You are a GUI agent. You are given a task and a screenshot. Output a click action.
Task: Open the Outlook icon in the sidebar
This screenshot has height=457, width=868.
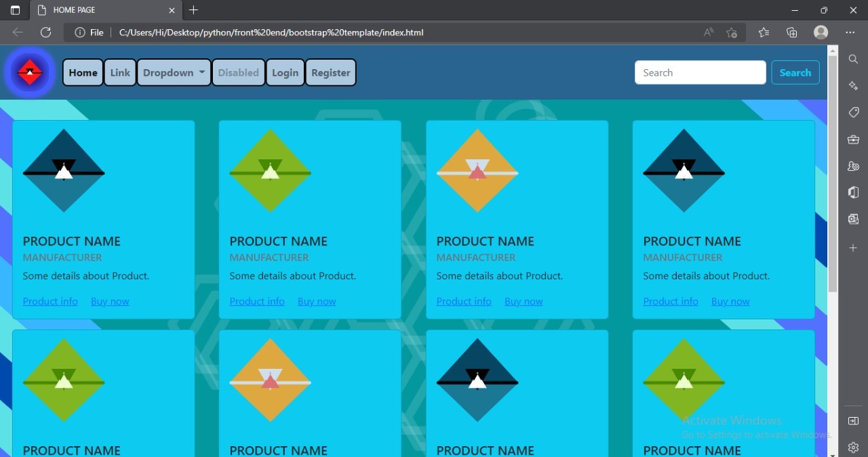[x=853, y=219]
